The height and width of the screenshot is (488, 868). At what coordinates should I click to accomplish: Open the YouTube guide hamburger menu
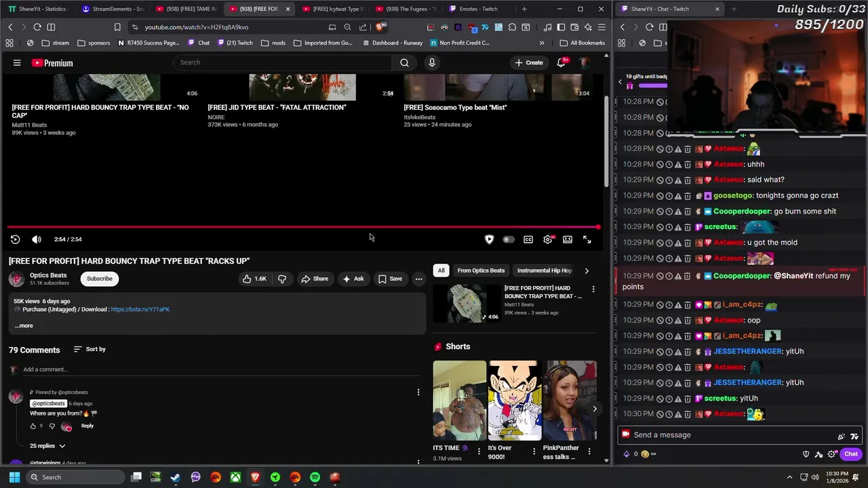[17, 63]
